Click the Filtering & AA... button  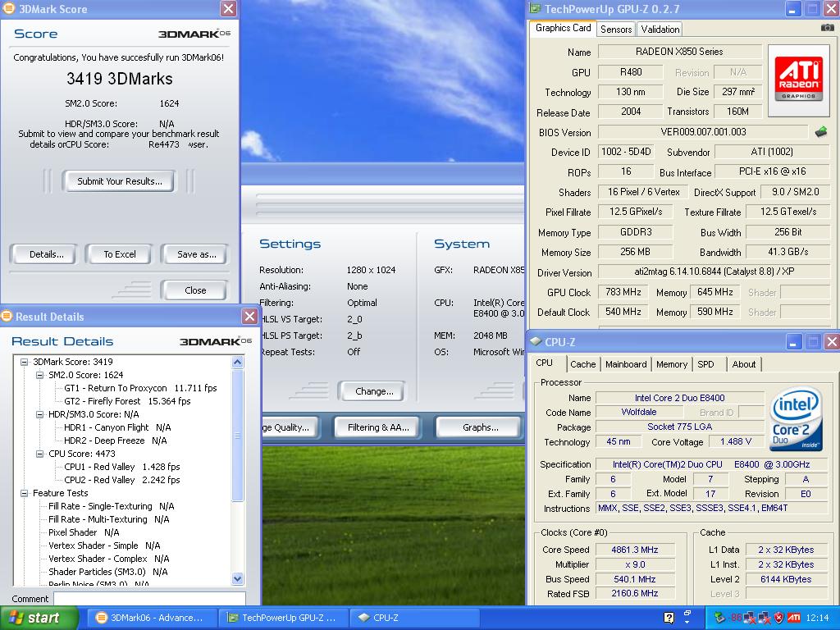[378, 427]
